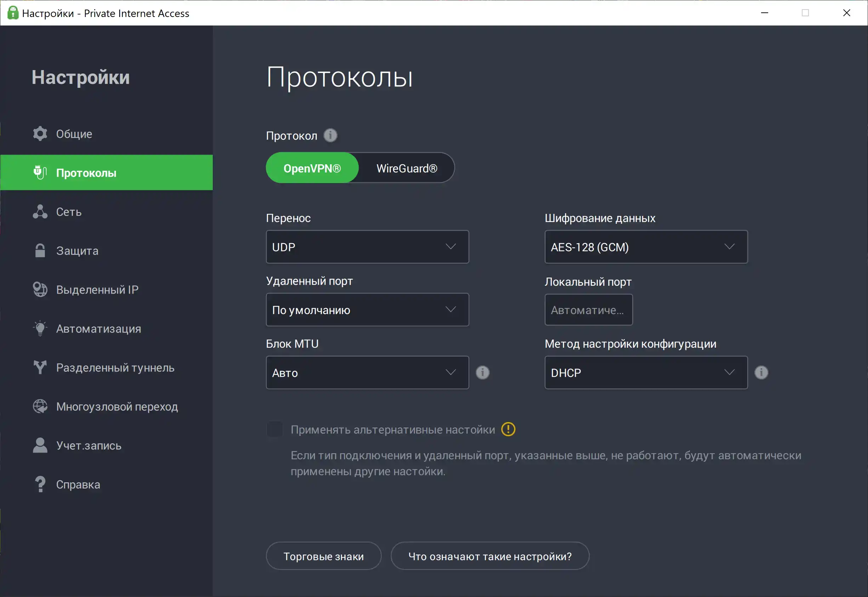The width and height of the screenshot is (868, 597).
Task: Click the globe icon beside Многоузловой переход
Action: click(40, 406)
